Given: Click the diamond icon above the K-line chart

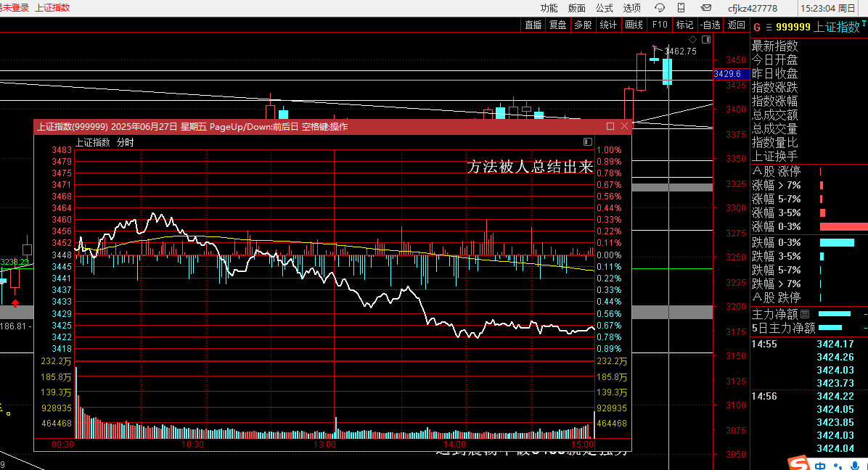Looking at the screenshot, I should tap(692, 39).
